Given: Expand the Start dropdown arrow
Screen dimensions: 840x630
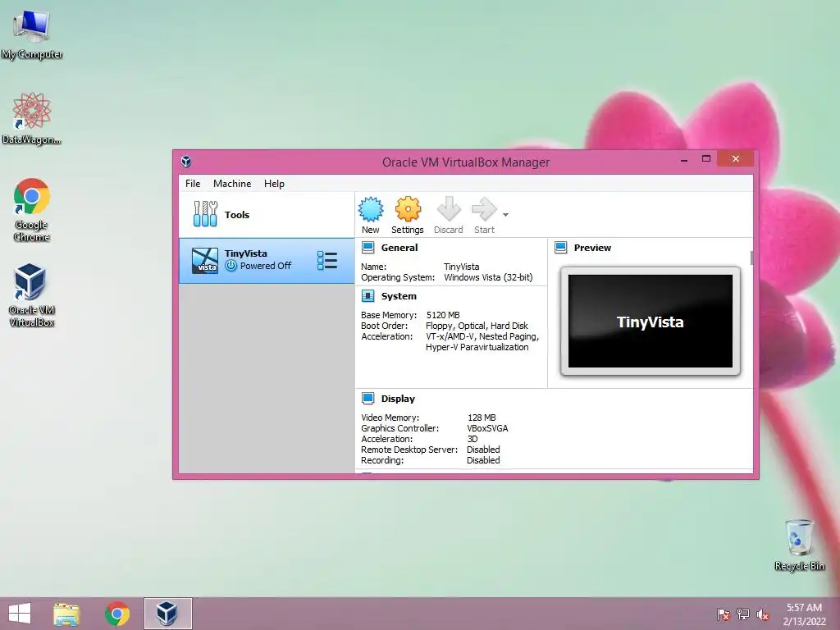Looking at the screenshot, I should 505,215.
